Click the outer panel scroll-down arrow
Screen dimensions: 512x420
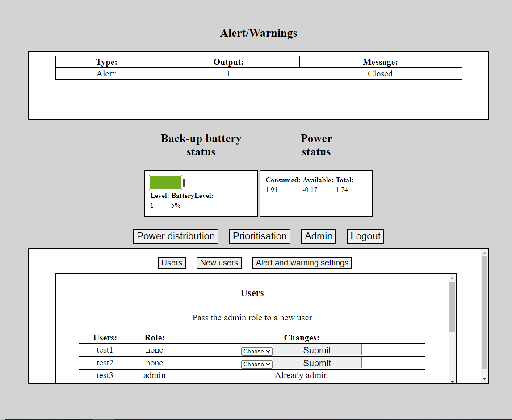click(x=484, y=379)
